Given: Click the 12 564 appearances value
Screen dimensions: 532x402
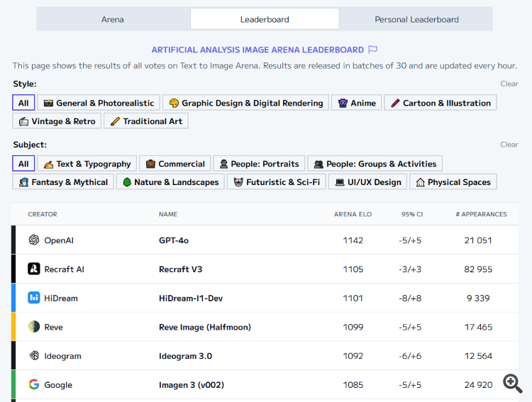Looking at the screenshot, I should click(478, 356).
